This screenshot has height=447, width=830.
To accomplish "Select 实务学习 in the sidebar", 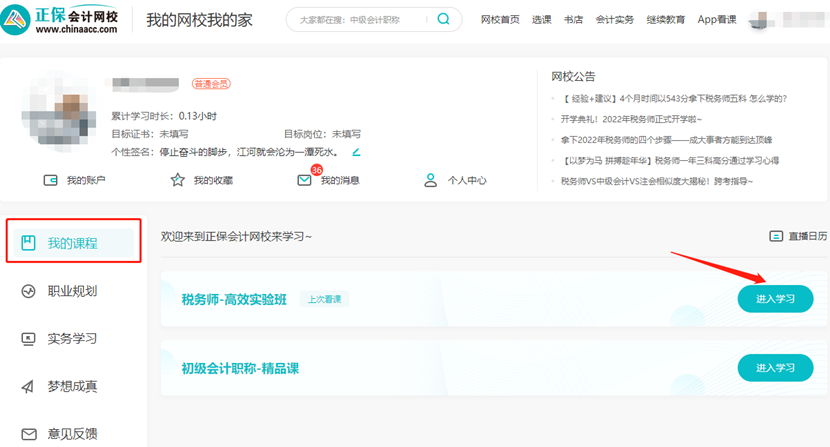I will (74, 338).
